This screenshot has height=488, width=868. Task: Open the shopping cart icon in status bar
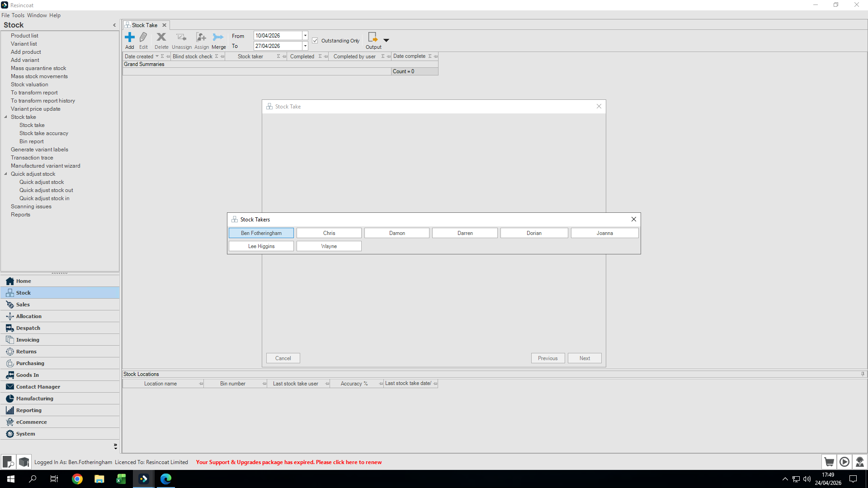pyautogui.click(x=829, y=462)
